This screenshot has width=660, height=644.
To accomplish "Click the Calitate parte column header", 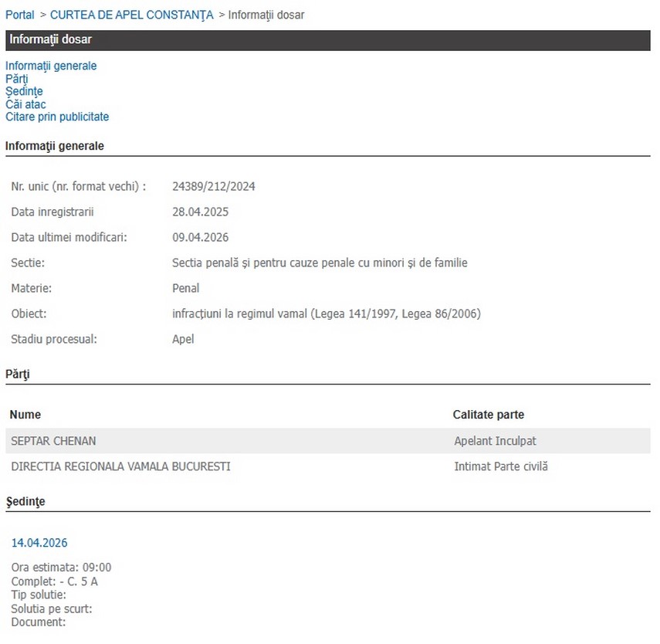I will 488,415.
